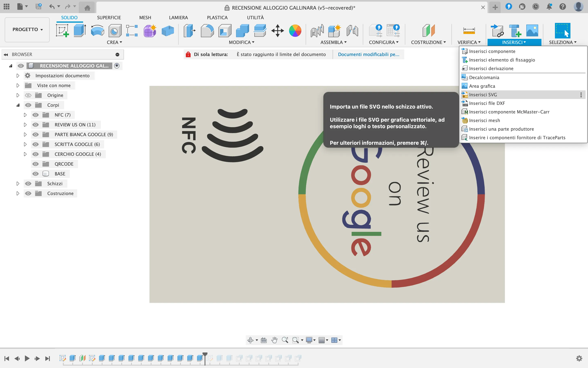
Task: Expand the Schizzi folder
Action: [18, 184]
